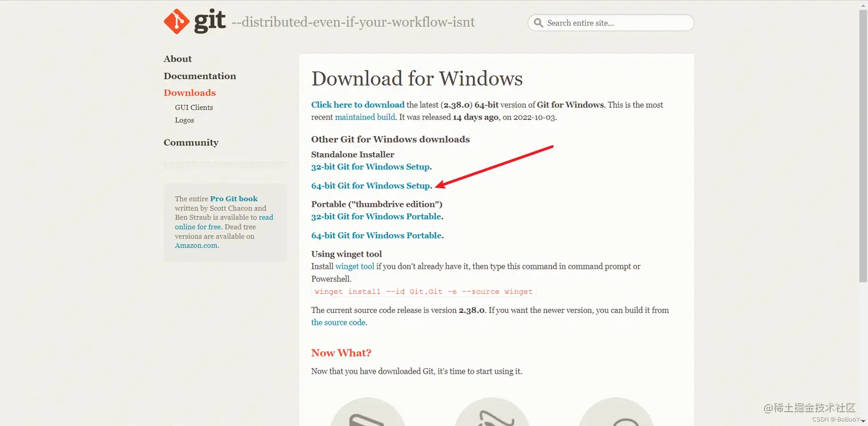The image size is (868, 426).
Task: Click the Other Git for Windows downloads heading
Action: [x=390, y=140]
